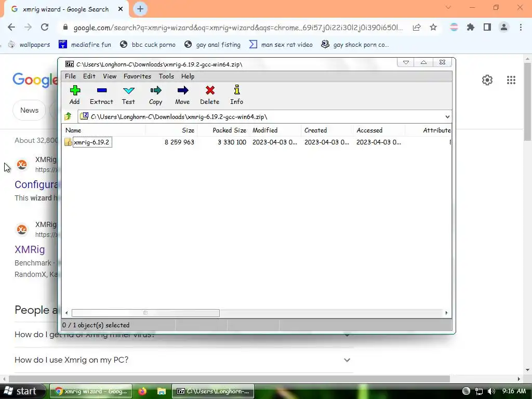This screenshot has width=532, height=399.
Task: Sort by the Created column header
Action: pyautogui.click(x=327, y=130)
